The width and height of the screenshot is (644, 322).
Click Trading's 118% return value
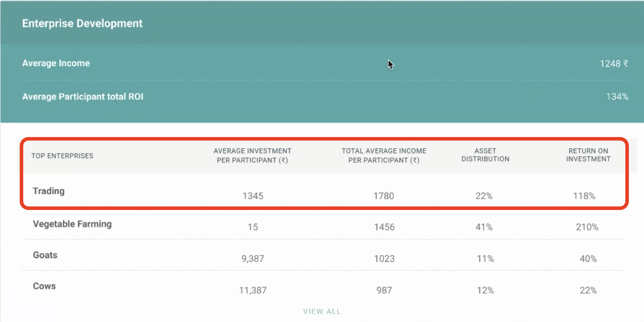[x=584, y=196]
